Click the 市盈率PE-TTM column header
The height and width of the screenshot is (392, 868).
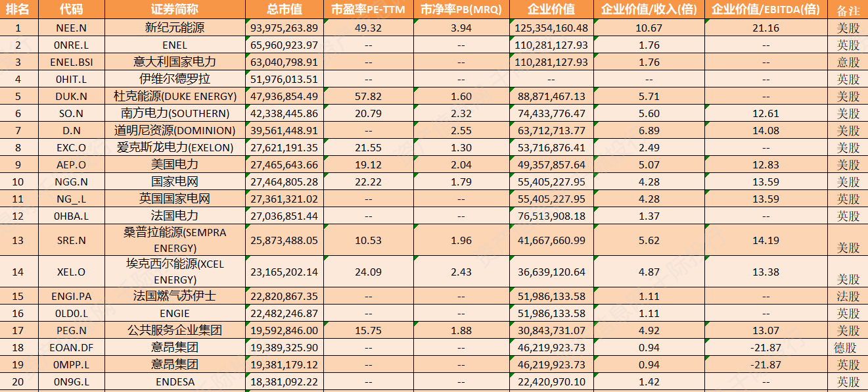coord(368,9)
